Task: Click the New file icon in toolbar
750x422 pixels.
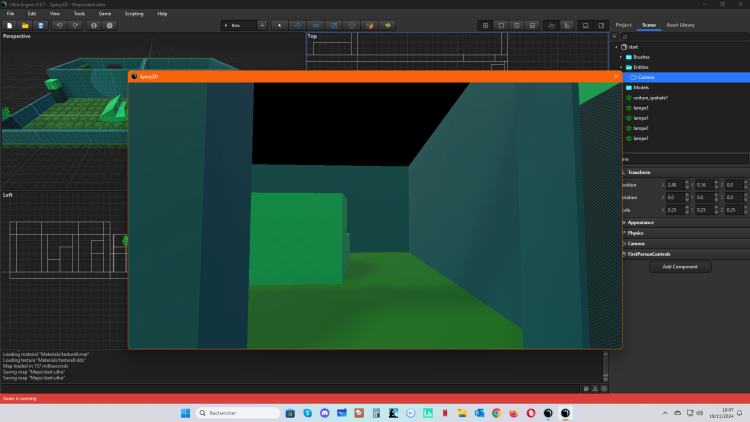Action: click(x=10, y=25)
